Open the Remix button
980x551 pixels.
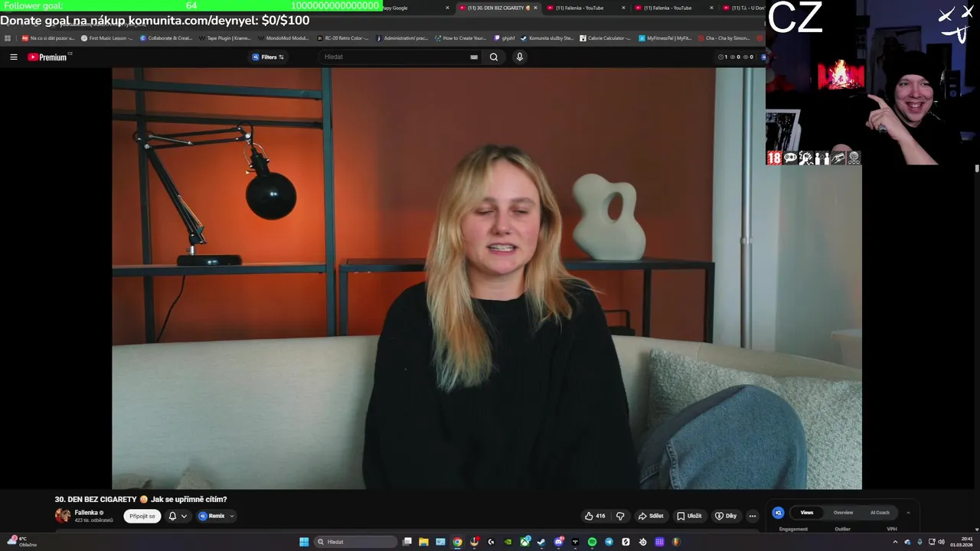pos(212,516)
